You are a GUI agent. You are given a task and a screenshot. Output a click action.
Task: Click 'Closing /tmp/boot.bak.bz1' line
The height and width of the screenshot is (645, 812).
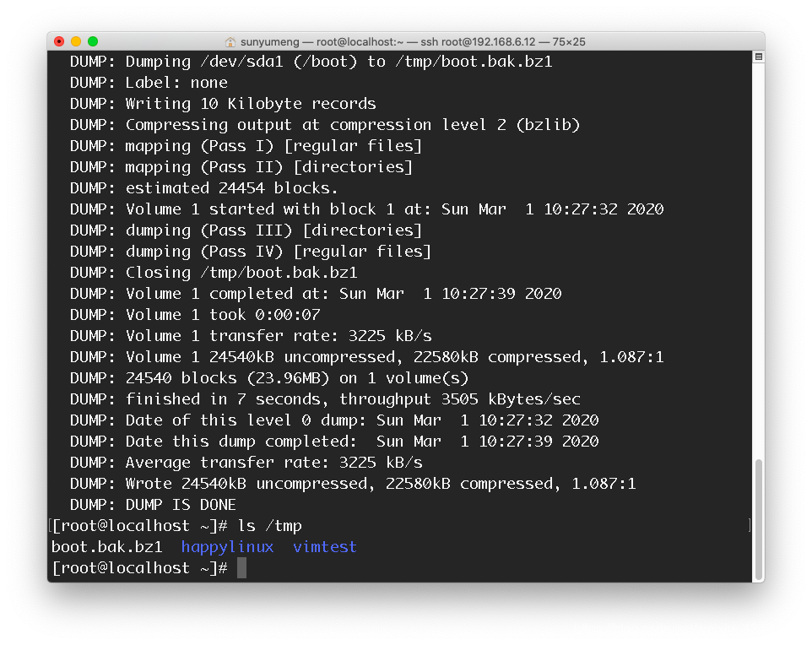coord(214,273)
